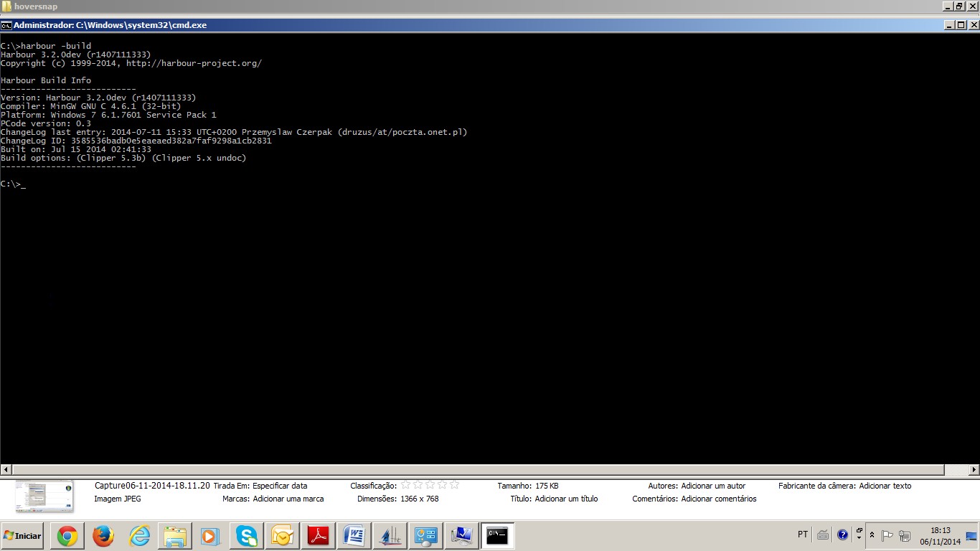Click the 'Compiler: MinGW GNU C 4.6.1' line
Viewport: 980px width, 551px height.
pyautogui.click(x=90, y=106)
